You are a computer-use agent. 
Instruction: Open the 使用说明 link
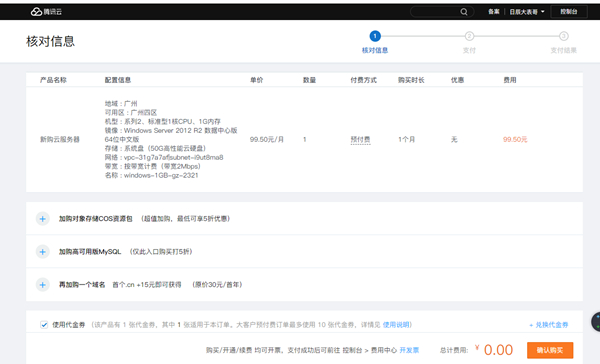click(x=396, y=325)
